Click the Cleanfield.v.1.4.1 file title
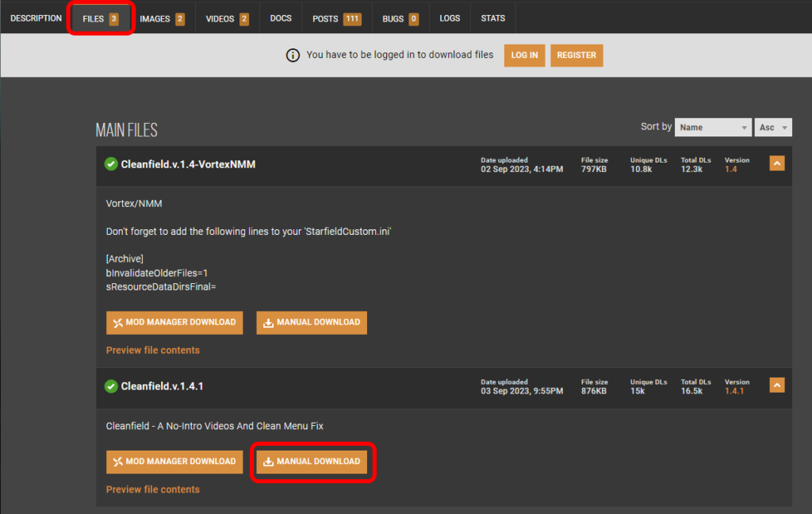 click(162, 386)
